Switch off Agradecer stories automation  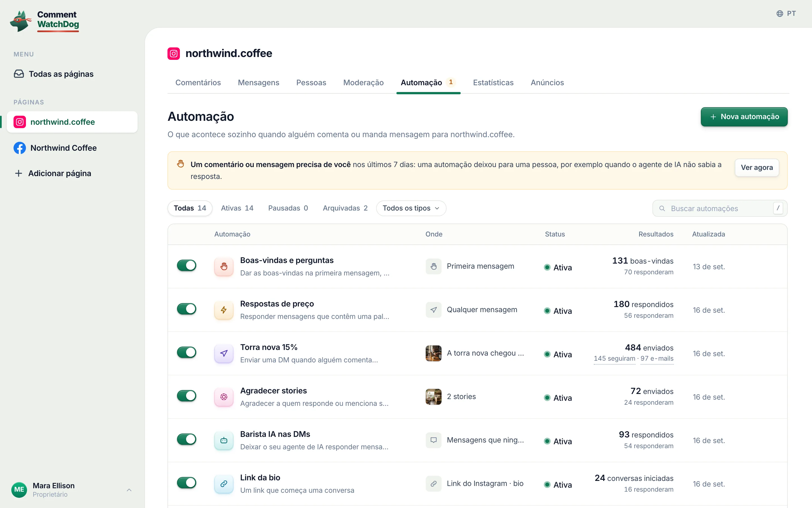187,396
